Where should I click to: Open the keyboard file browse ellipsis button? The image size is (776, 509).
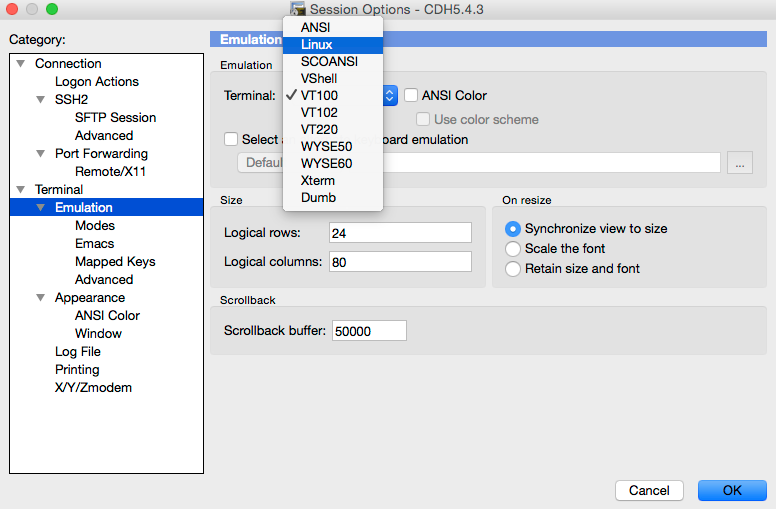740,163
